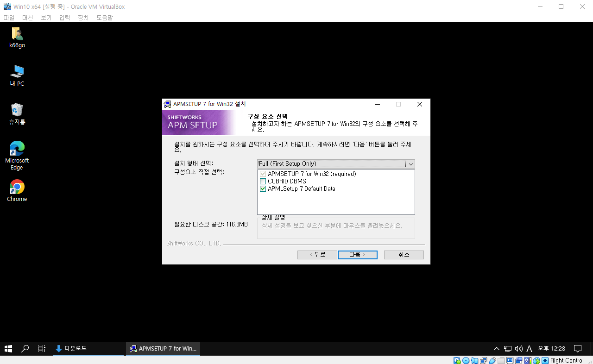This screenshot has height=364, width=593.
Task: Minimize the APMSETUP installer window
Action: click(x=378, y=104)
